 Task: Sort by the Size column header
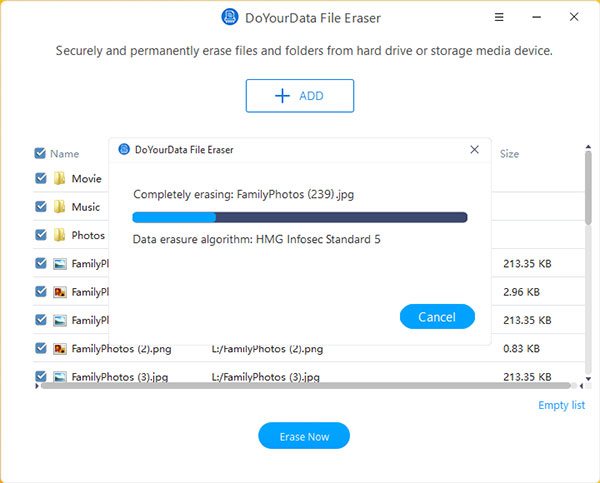coord(510,154)
